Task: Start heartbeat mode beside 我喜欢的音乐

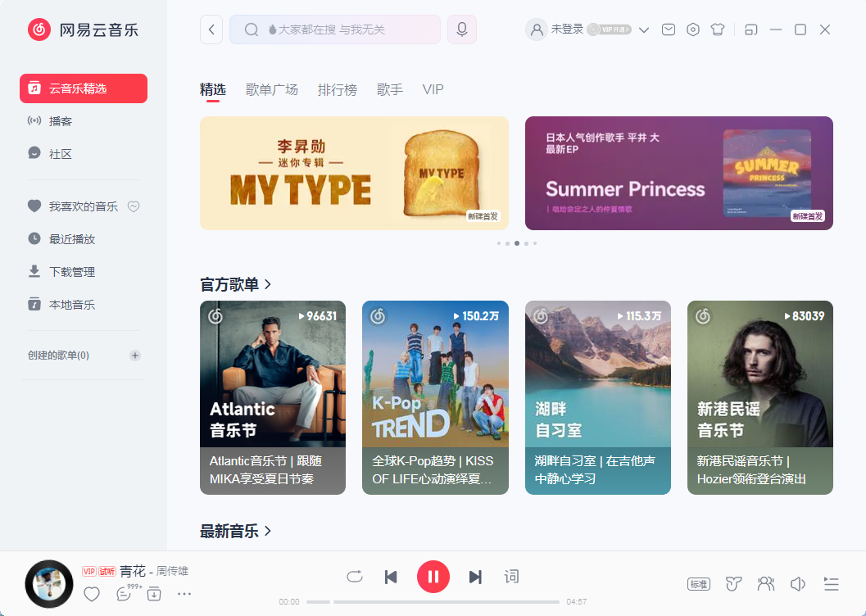Action: (134, 206)
